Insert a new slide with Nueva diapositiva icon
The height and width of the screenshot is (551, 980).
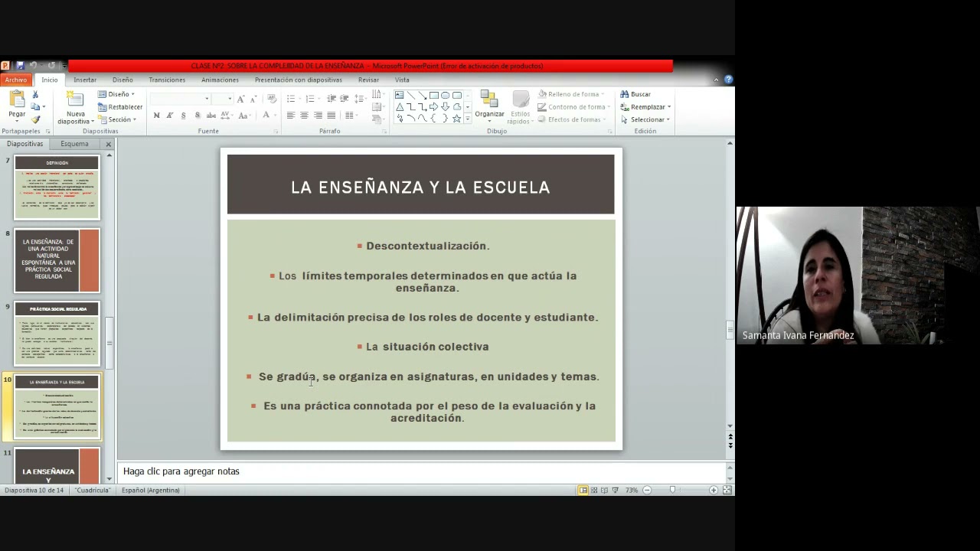pyautogui.click(x=75, y=99)
